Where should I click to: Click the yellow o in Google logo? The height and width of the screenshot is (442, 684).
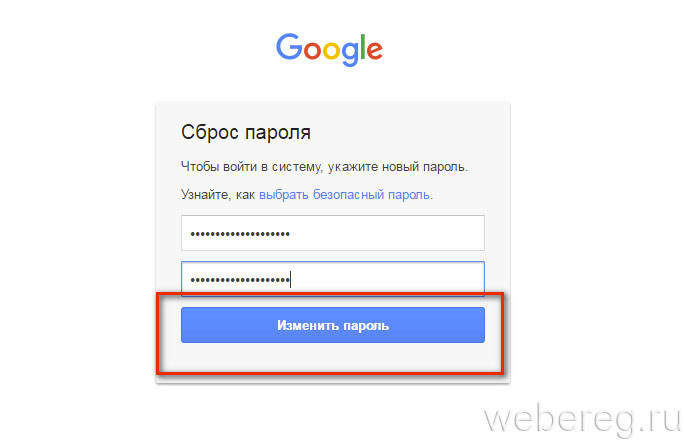(x=331, y=51)
